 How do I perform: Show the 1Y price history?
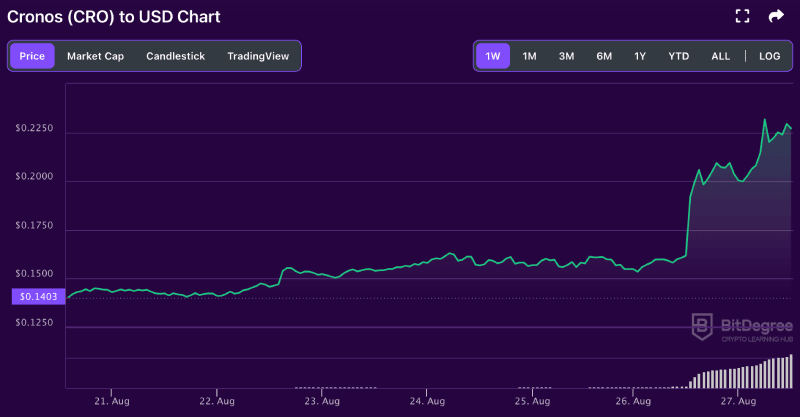640,56
